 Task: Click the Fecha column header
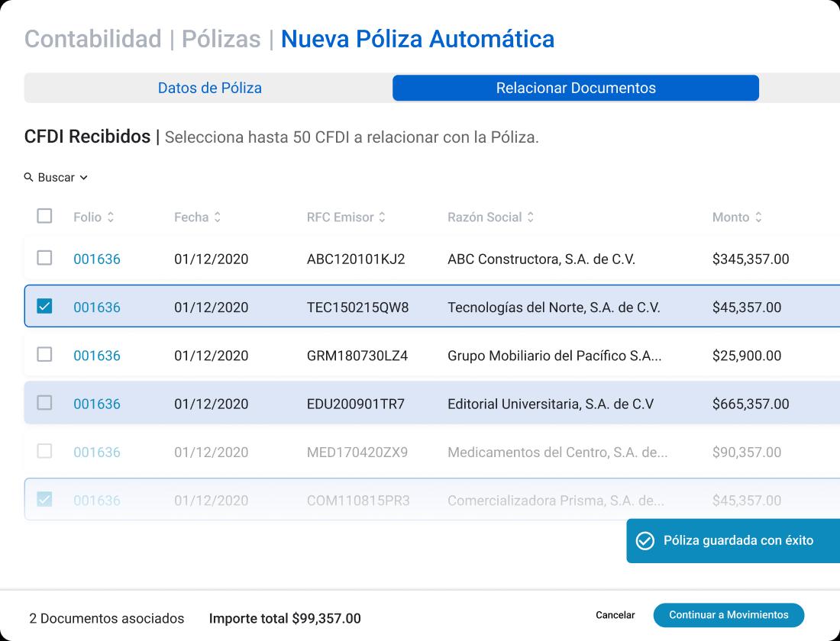tap(191, 217)
